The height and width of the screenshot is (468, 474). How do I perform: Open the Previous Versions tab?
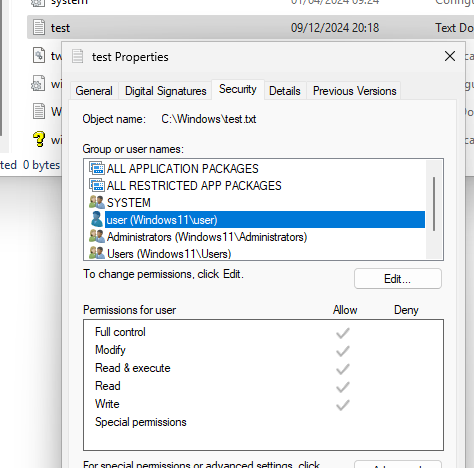(355, 91)
